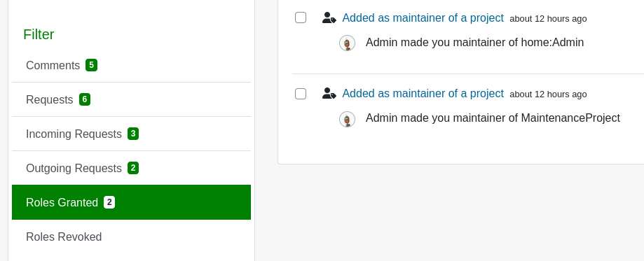This screenshot has width=644, height=261.
Task: Click user-tag icon on home:Admin notification
Action: (329, 17)
